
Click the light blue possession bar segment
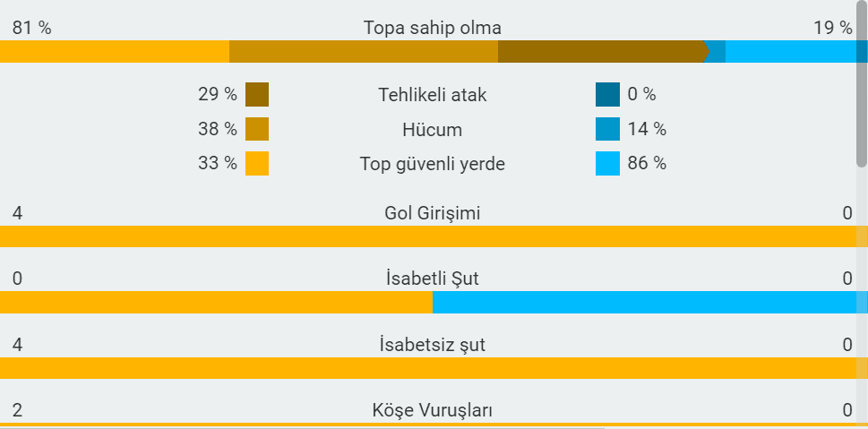790,51
